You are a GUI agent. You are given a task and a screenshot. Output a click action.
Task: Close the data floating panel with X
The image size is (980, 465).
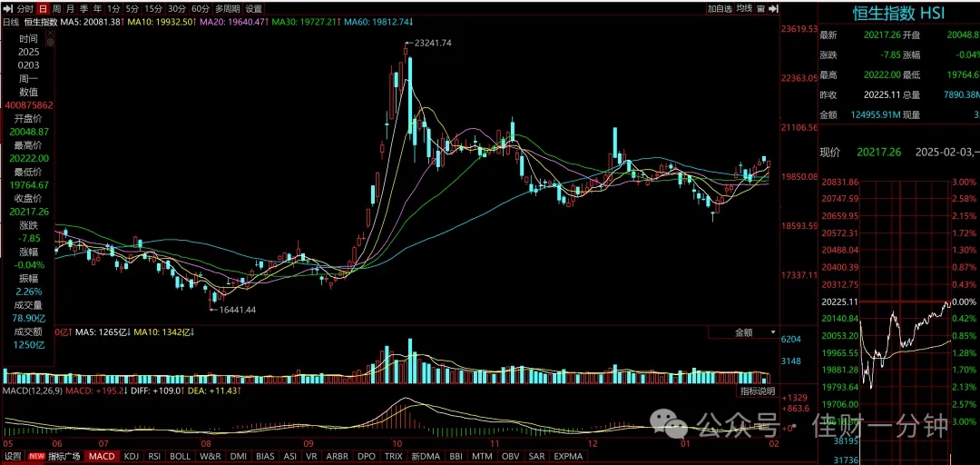[50, 33]
